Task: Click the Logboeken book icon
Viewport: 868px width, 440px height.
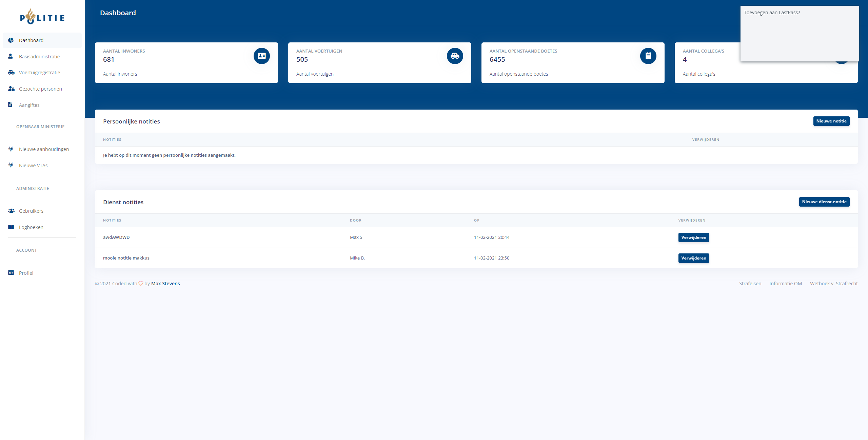Action: (11, 227)
